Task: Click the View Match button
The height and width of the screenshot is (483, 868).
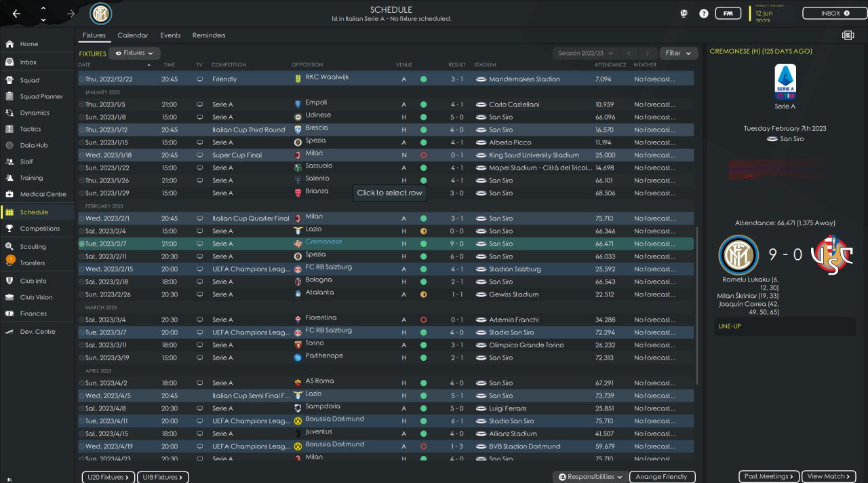Action: pyautogui.click(x=829, y=476)
